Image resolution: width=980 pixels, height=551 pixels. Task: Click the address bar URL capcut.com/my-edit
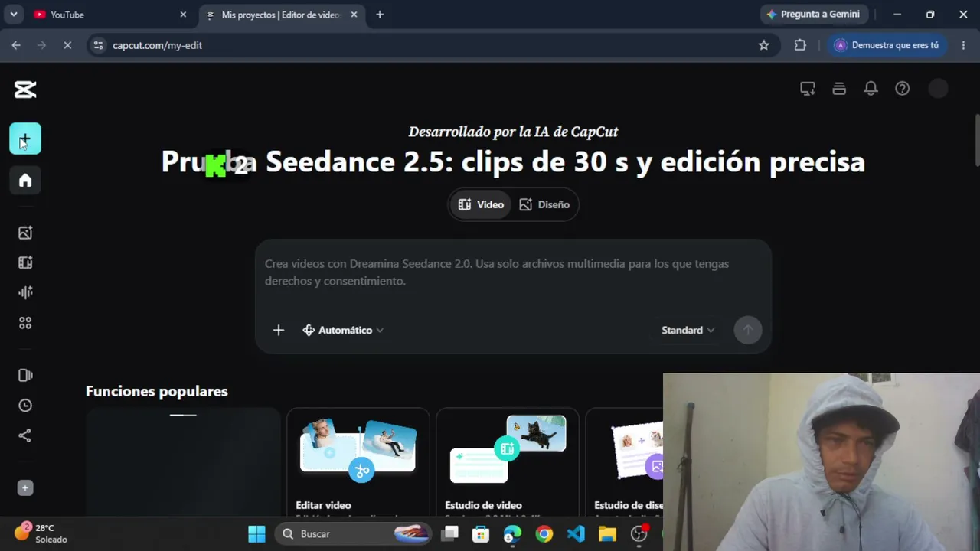coord(157,45)
